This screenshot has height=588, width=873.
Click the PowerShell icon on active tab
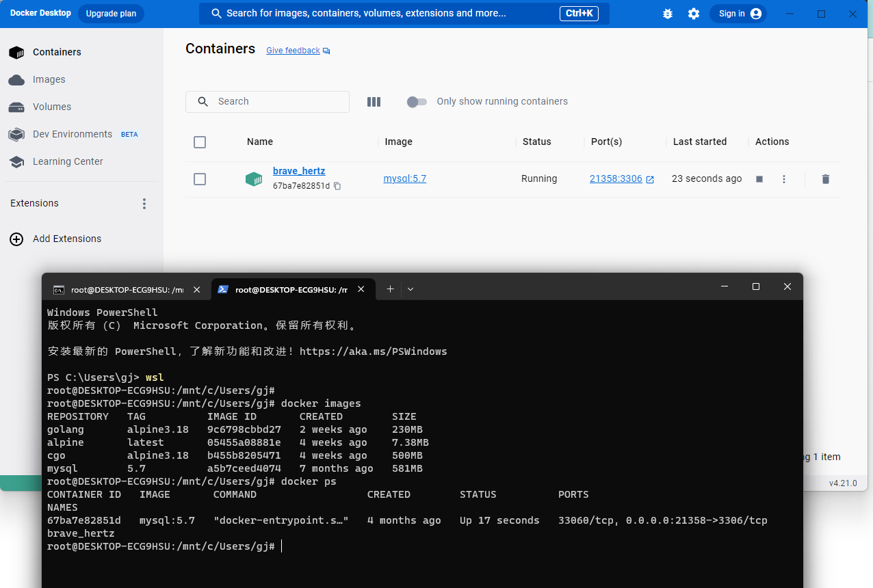pos(223,289)
